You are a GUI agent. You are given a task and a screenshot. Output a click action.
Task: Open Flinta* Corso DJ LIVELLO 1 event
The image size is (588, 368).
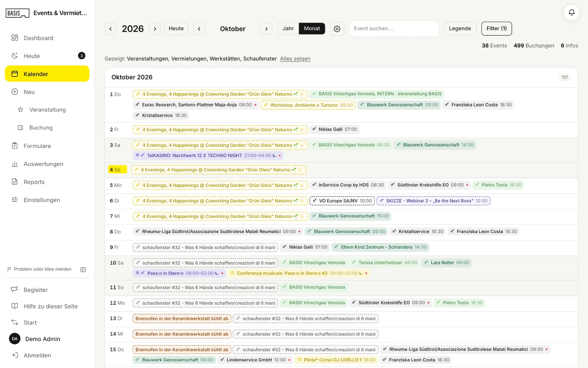(x=337, y=360)
